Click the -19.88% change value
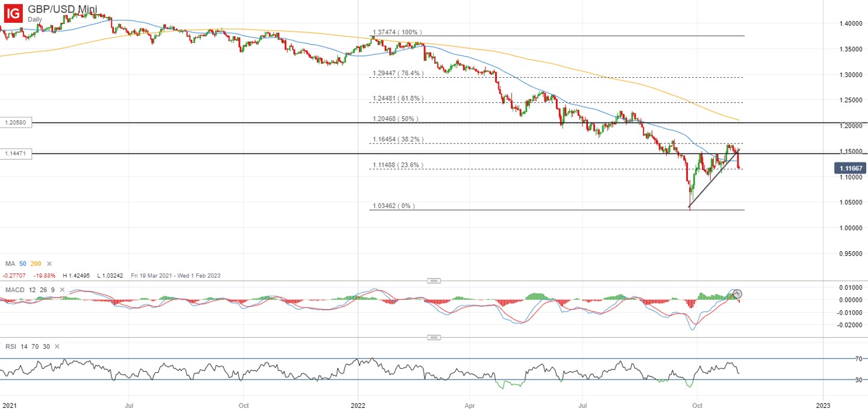Image resolution: width=868 pixels, height=409 pixels. click(x=46, y=275)
